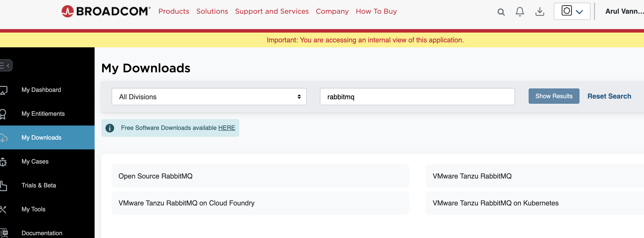This screenshot has width=644, height=238.
Task: Open Open Source RabbitMQ
Action: click(x=260, y=176)
